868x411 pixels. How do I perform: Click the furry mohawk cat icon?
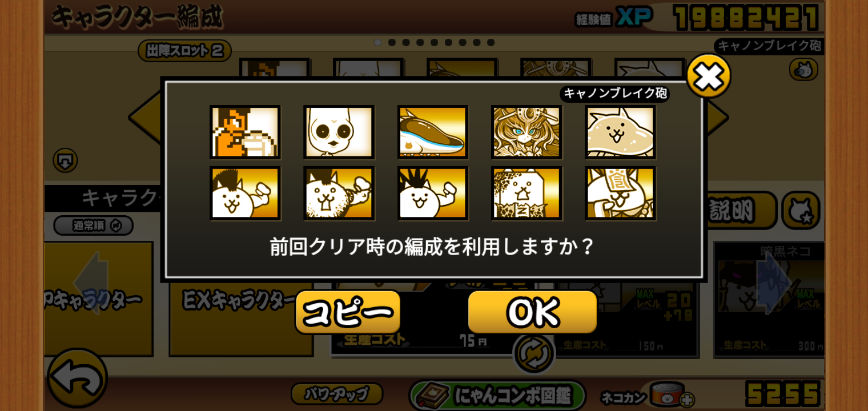pos(339,193)
